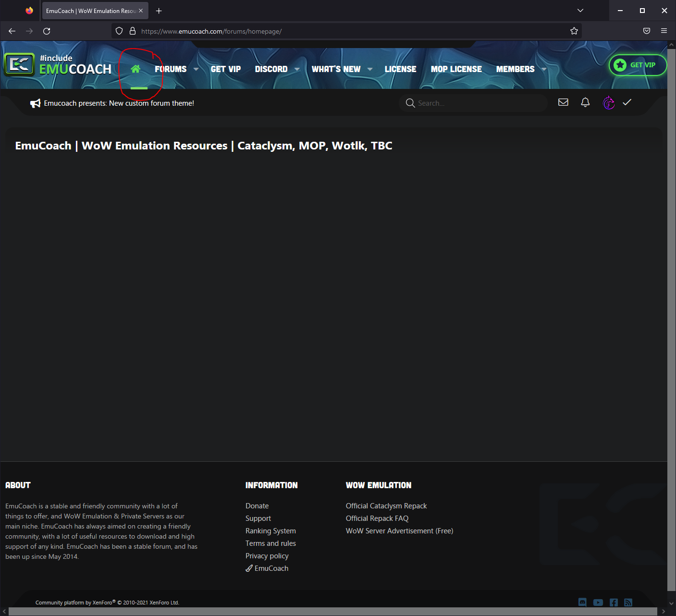
Task: Open WoW Server Advertisement (Free) link
Action: pyautogui.click(x=400, y=531)
